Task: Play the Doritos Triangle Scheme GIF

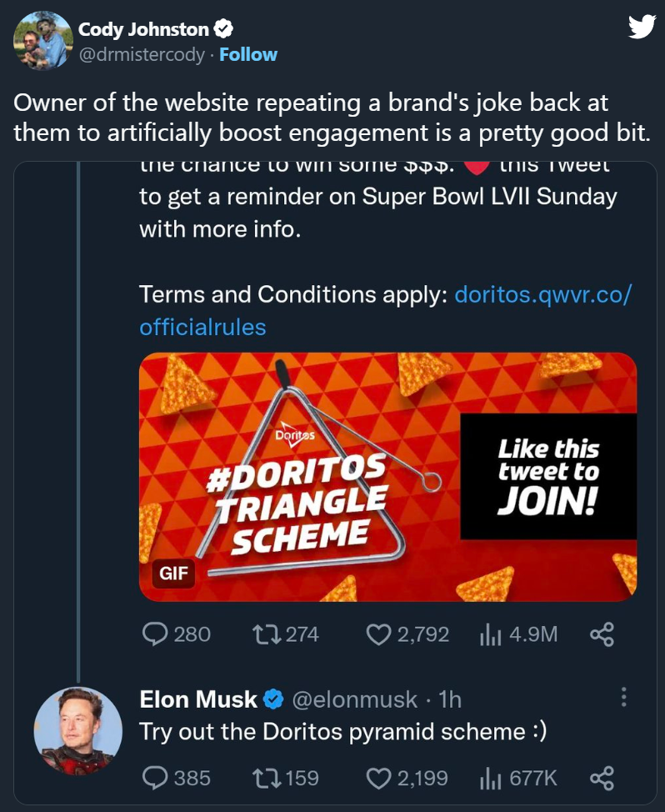Action: coord(387,476)
